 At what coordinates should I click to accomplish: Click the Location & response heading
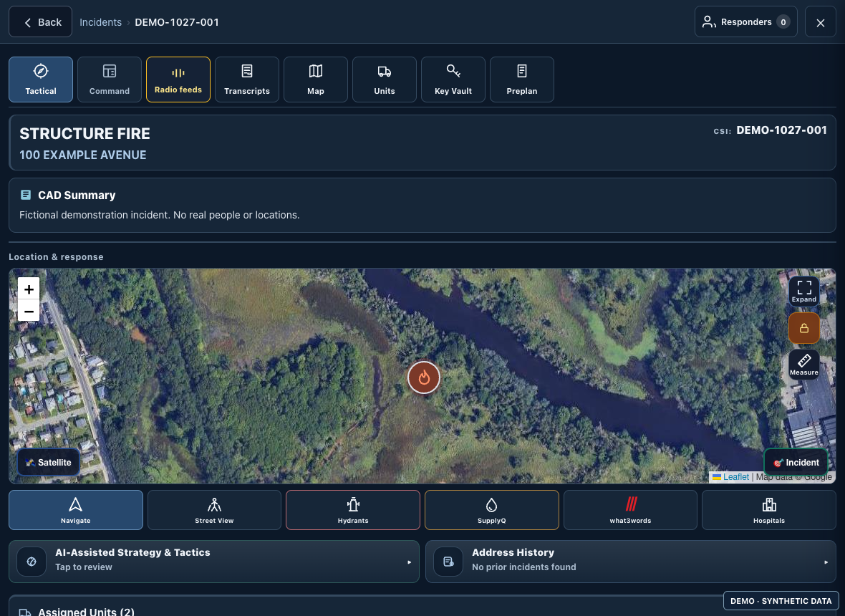(56, 257)
